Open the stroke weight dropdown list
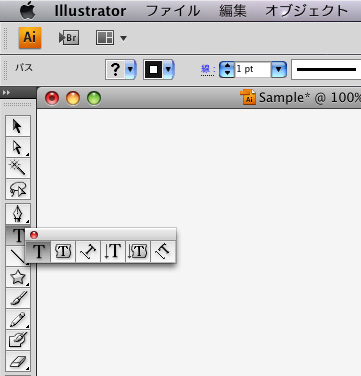 pos(279,69)
